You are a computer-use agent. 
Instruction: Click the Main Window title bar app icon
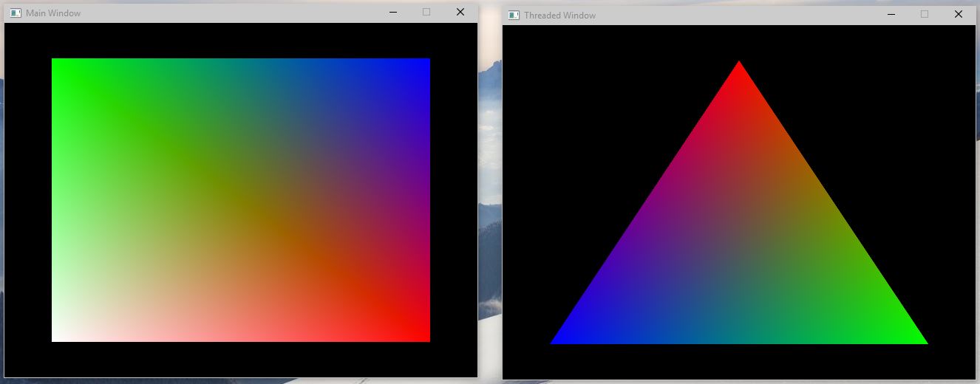click(16, 13)
